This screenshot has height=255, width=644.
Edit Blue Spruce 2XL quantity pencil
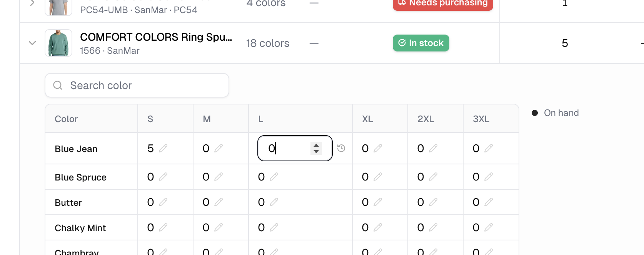click(433, 177)
